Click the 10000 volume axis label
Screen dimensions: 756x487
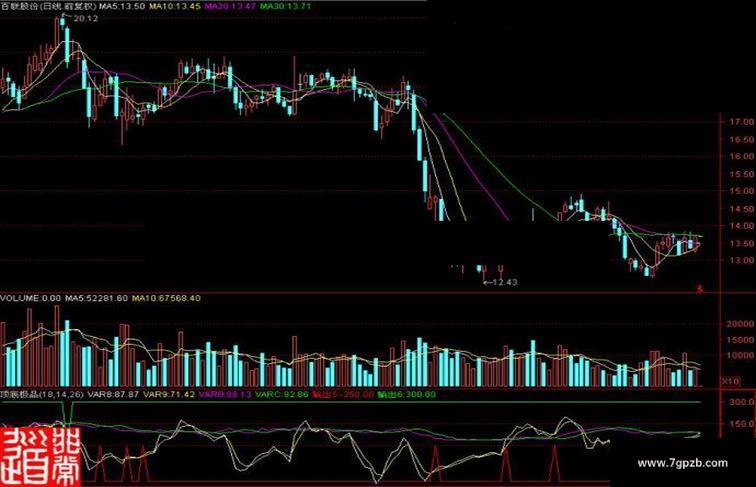pyautogui.click(x=740, y=356)
